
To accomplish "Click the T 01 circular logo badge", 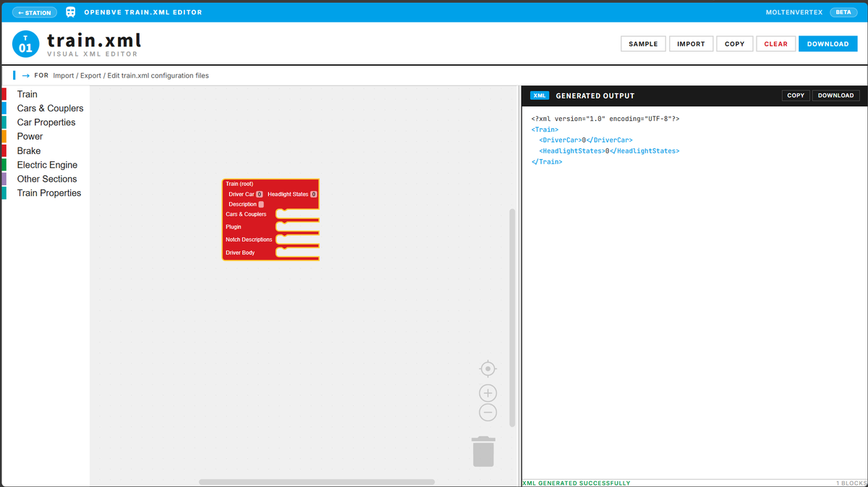I will (25, 43).
